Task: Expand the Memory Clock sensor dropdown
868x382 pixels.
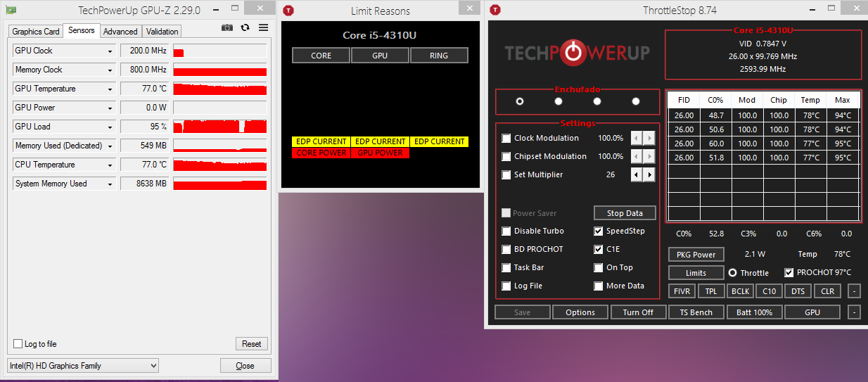Action: point(110,70)
